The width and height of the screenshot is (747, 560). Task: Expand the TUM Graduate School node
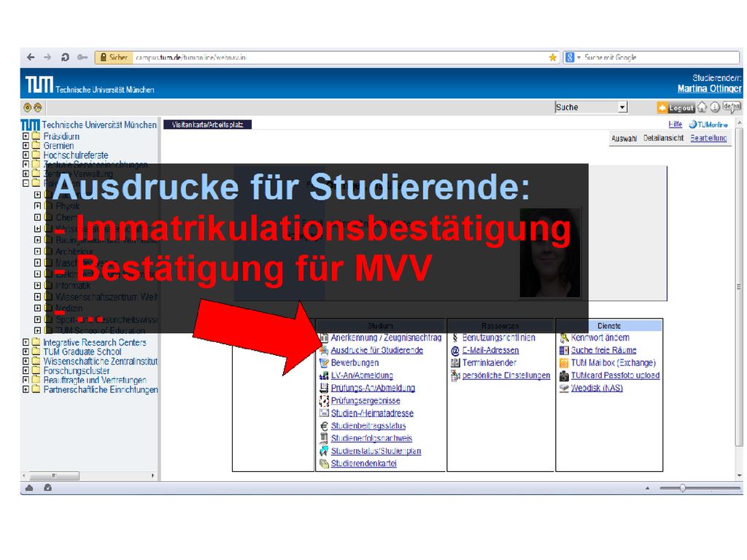click(26, 351)
